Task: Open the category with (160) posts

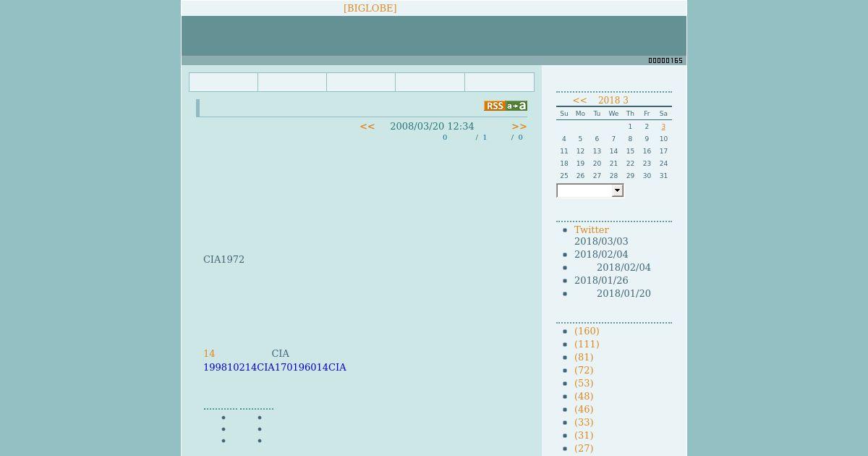Action: click(x=587, y=332)
